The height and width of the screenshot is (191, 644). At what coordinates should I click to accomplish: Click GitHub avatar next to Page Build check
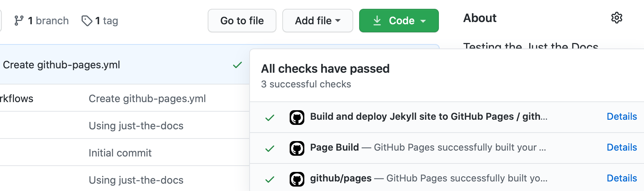click(x=297, y=148)
